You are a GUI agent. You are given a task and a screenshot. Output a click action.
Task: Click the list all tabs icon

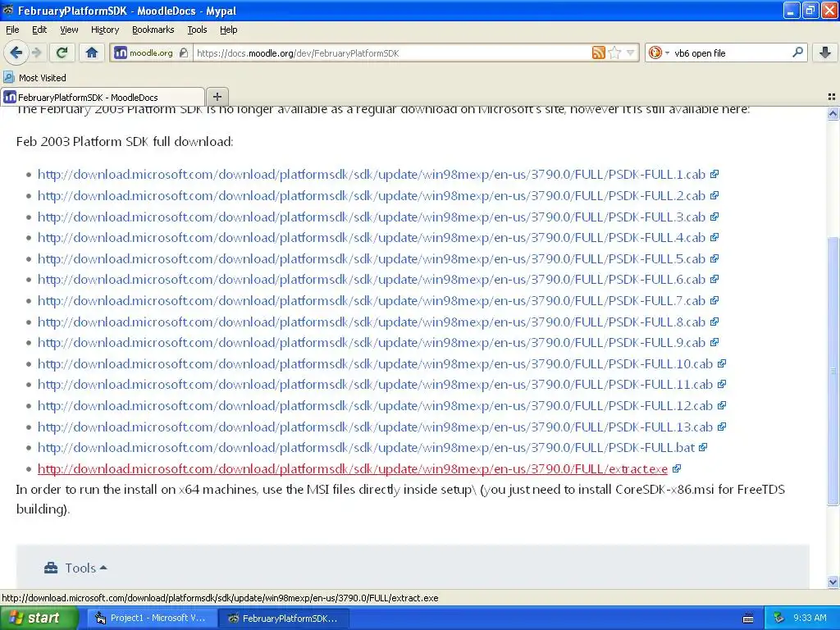[x=832, y=97]
